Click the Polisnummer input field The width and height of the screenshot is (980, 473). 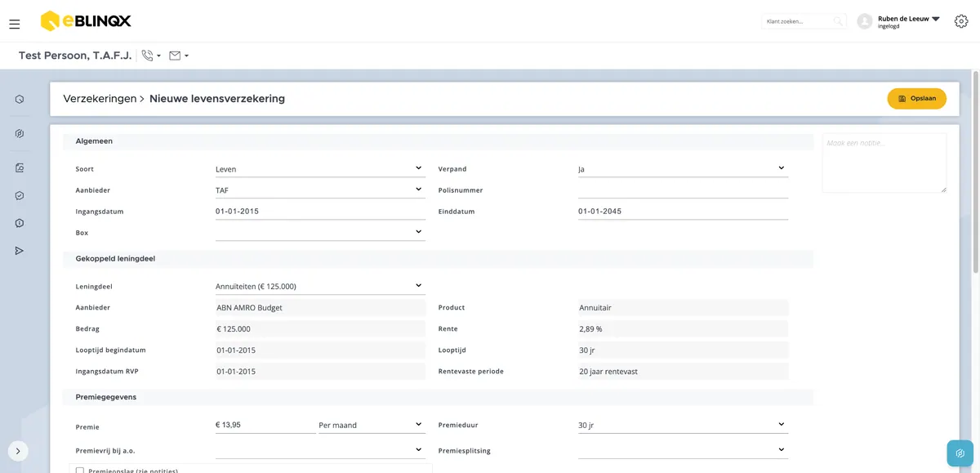coord(683,190)
